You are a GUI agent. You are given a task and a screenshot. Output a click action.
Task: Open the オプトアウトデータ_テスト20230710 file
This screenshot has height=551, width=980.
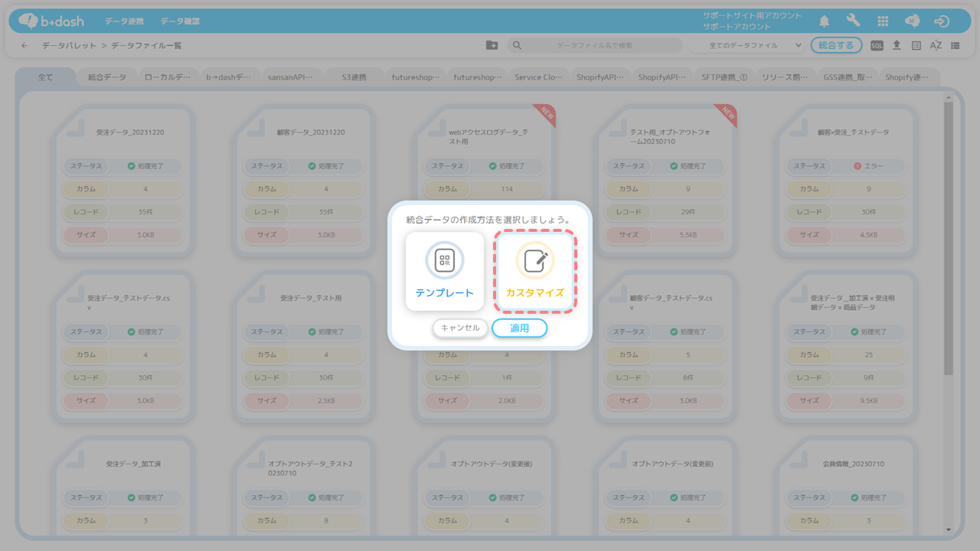coord(304,486)
